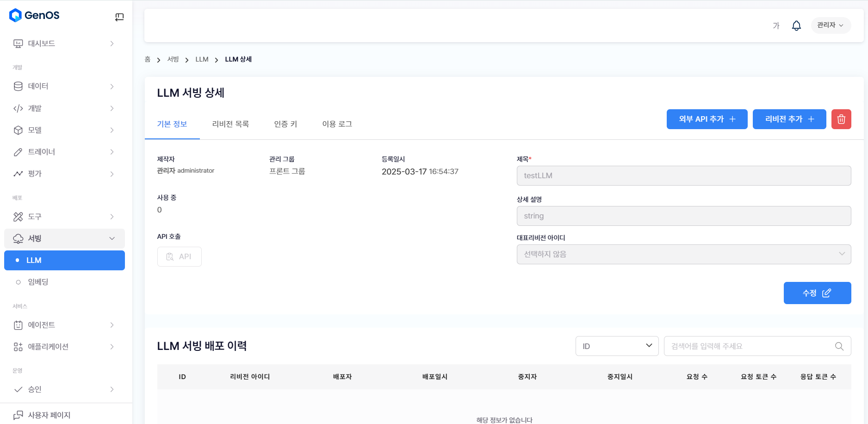Screen dimensions: 868x424
Task: Click the 외부 API 추가 button
Action: (x=707, y=119)
